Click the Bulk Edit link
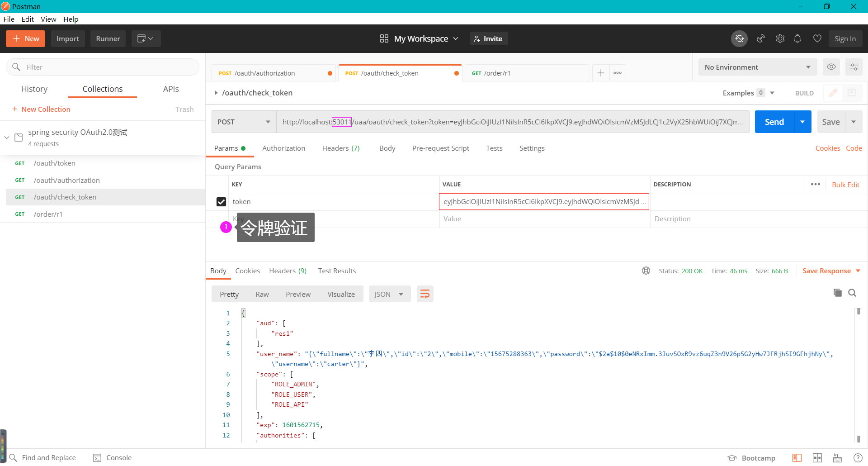Screen dimensions: 868x466 (x=845, y=185)
